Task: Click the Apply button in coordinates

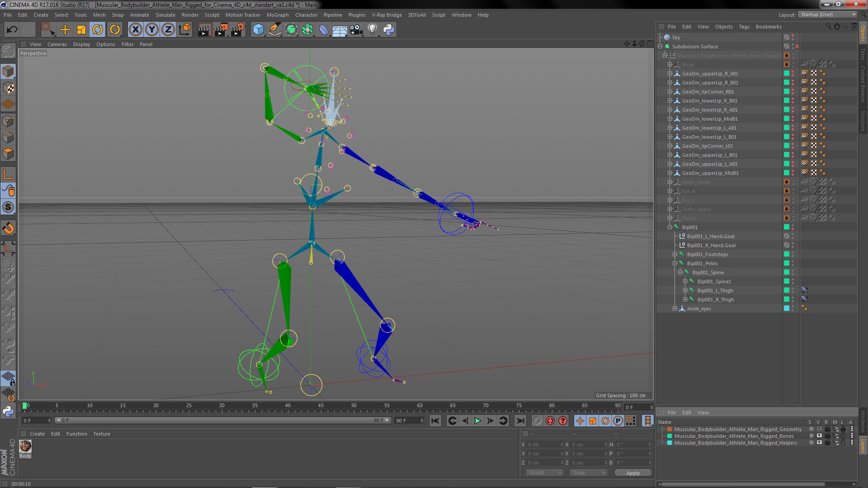Action: coord(632,473)
